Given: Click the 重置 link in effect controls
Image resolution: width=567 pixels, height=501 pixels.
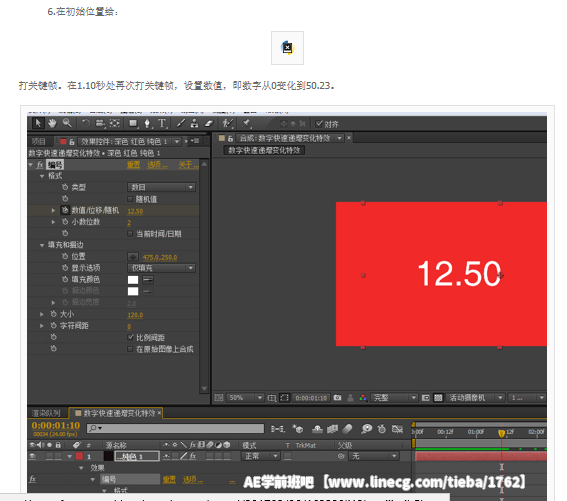Looking at the screenshot, I should coord(133,165).
